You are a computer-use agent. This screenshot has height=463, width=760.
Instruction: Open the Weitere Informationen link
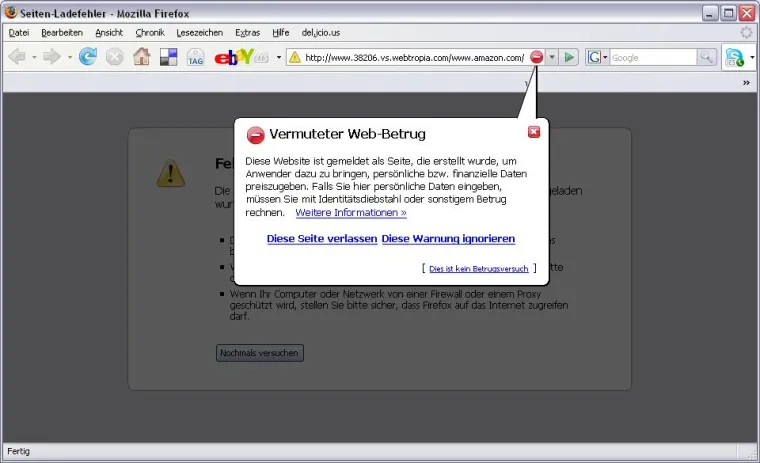[351, 212]
